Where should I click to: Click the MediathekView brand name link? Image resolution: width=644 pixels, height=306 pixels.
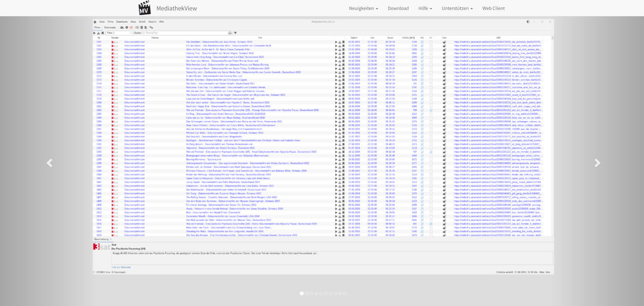pyautogui.click(x=177, y=8)
